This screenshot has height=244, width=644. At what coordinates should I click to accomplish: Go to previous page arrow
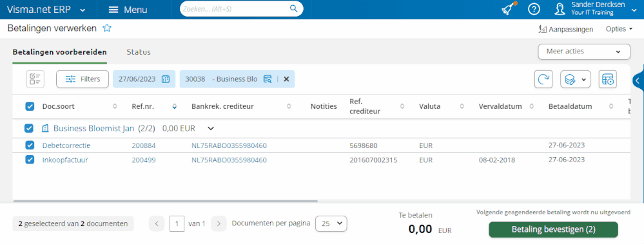coord(157,223)
